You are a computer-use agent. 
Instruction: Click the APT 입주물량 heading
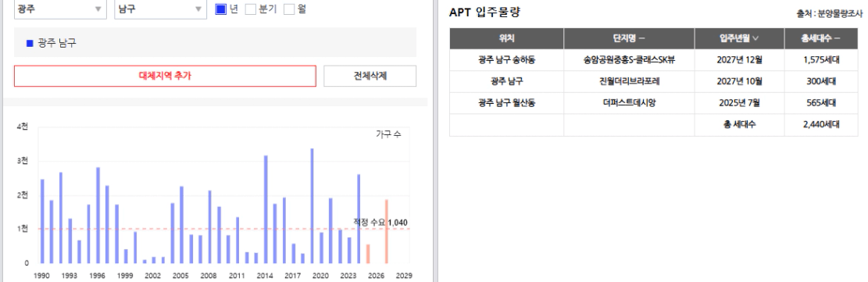485,12
